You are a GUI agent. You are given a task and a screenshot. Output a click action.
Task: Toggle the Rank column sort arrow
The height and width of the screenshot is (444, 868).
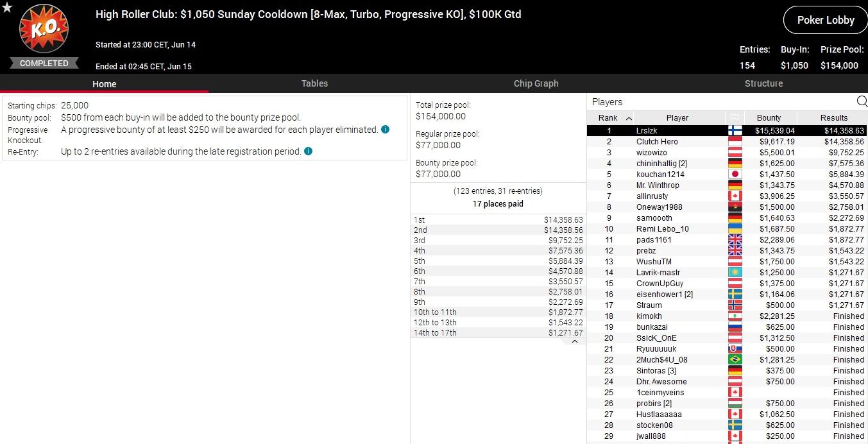pos(629,118)
